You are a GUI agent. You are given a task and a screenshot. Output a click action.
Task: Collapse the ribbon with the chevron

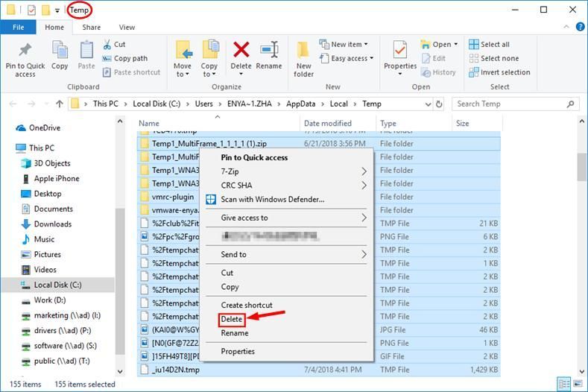[566, 27]
